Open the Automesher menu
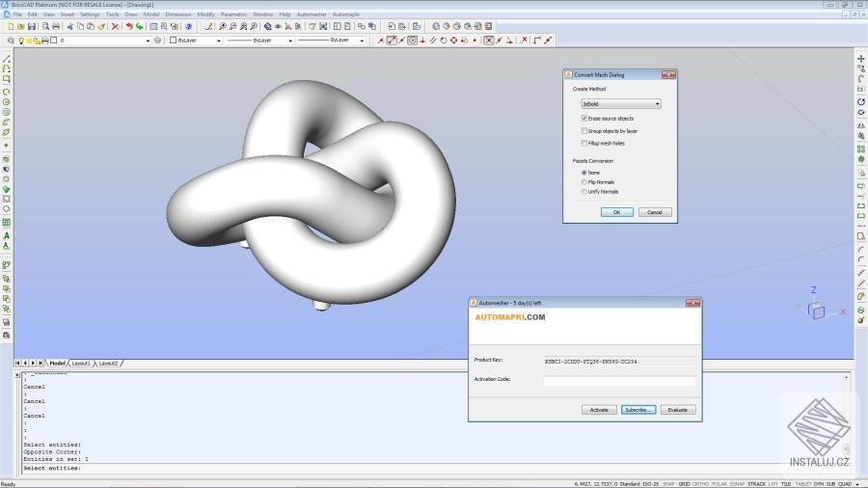Screen dimensions: 868x488 (312, 14)
